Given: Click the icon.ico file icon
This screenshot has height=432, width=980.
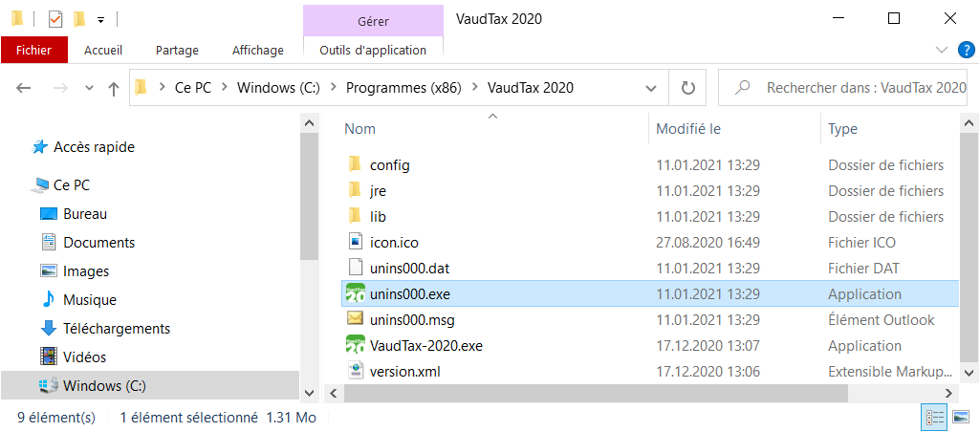Looking at the screenshot, I should pos(355,242).
